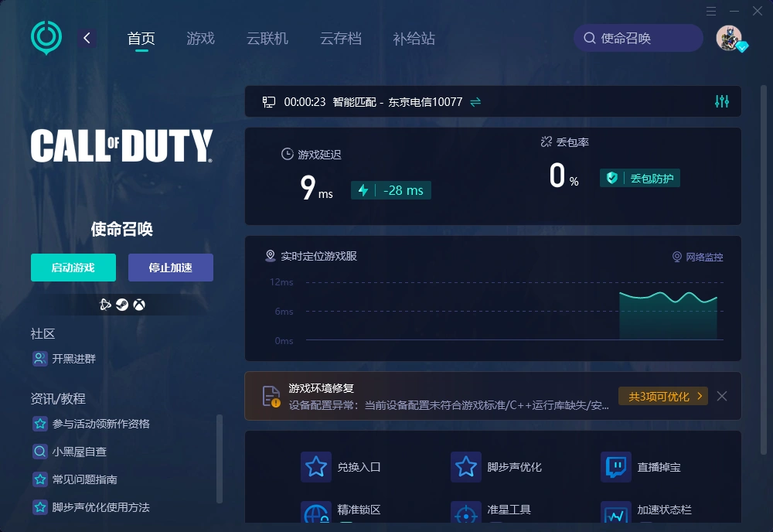Screen dimensions: 773x532
Task: Select the Xbox platform icon
Action: [139, 305]
